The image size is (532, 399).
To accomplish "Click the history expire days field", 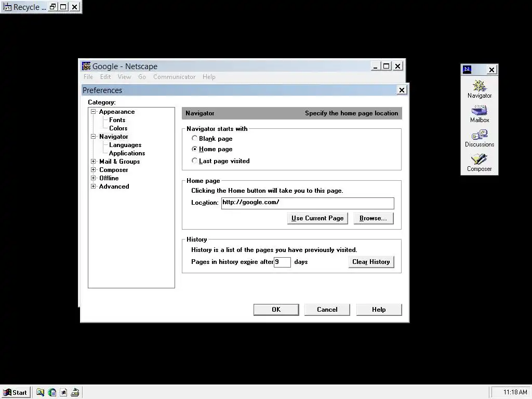I will (x=282, y=262).
